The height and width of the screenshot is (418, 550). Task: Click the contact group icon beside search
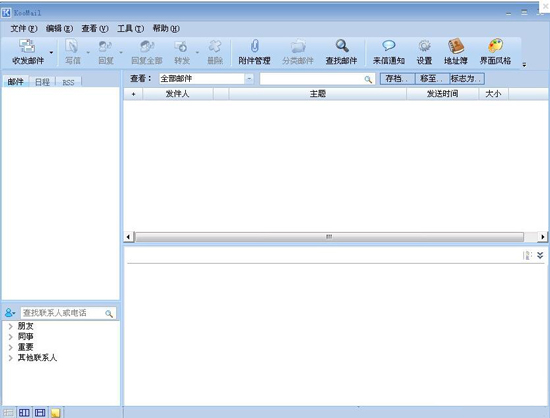pos(10,312)
